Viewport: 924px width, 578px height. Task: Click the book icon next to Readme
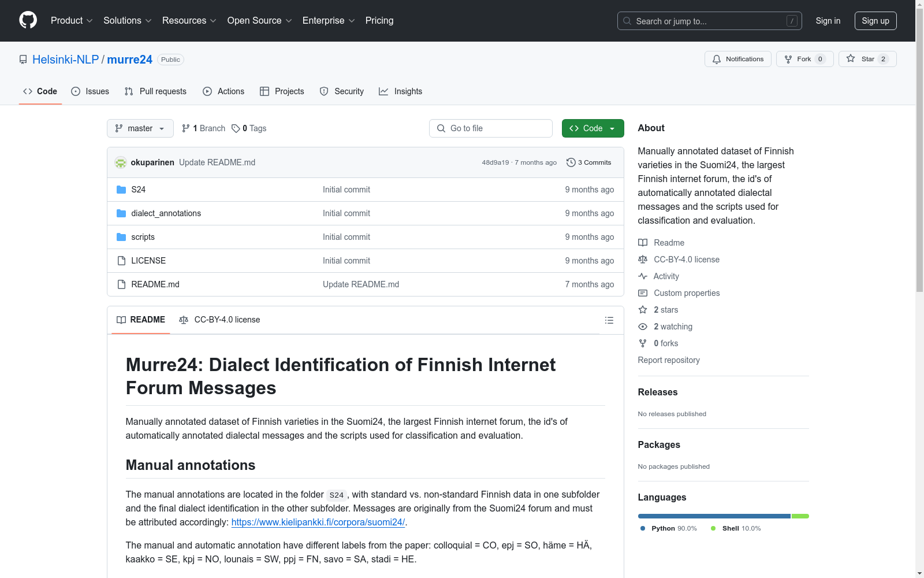pos(643,243)
